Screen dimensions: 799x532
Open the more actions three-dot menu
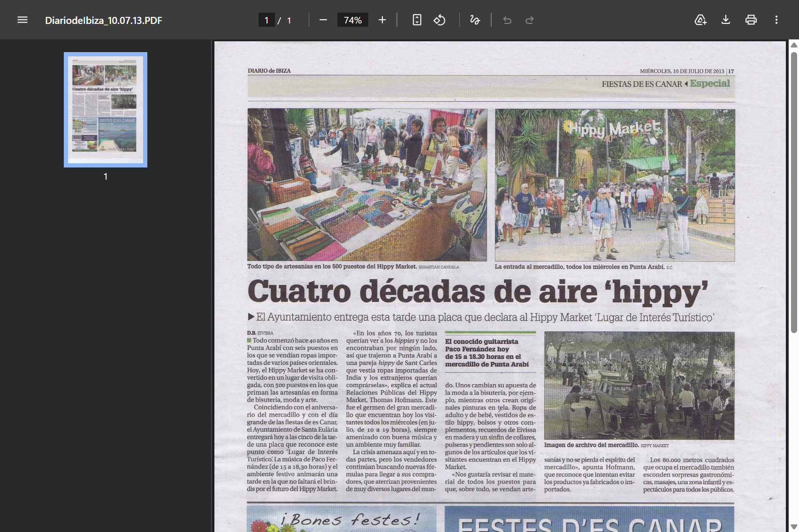pyautogui.click(x=776, y=20)
